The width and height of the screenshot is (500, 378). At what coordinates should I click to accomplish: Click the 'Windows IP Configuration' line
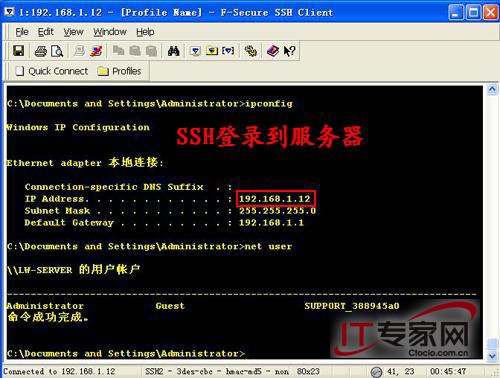pyautogui.click(x=78, y=127)
